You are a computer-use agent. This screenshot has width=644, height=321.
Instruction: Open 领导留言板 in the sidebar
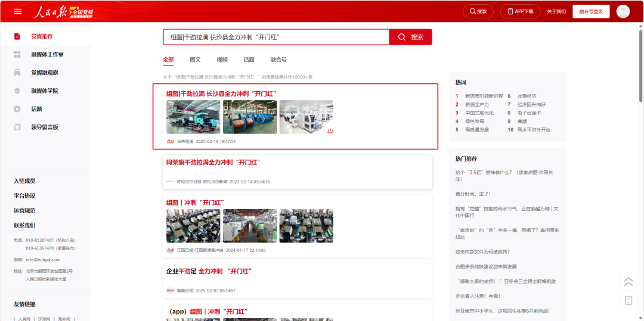(x=45, y=127)
